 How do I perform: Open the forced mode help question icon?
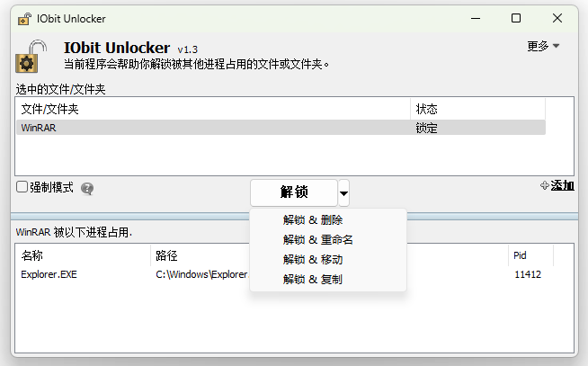click(x=87, y=188)
